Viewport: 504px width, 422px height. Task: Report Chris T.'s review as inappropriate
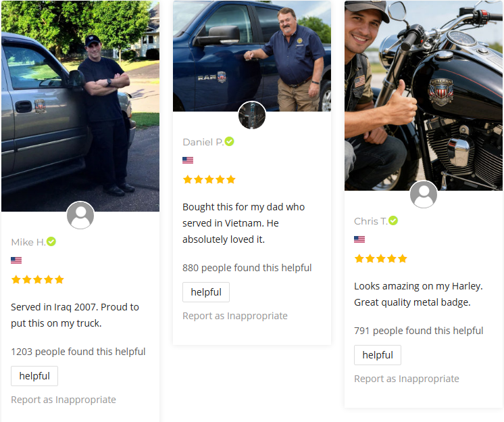[407, 379]
